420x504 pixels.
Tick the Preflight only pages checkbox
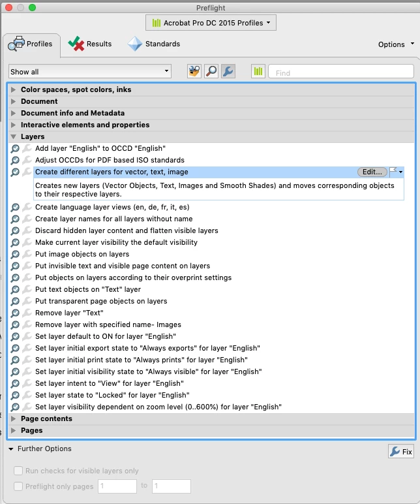[18, 486]
